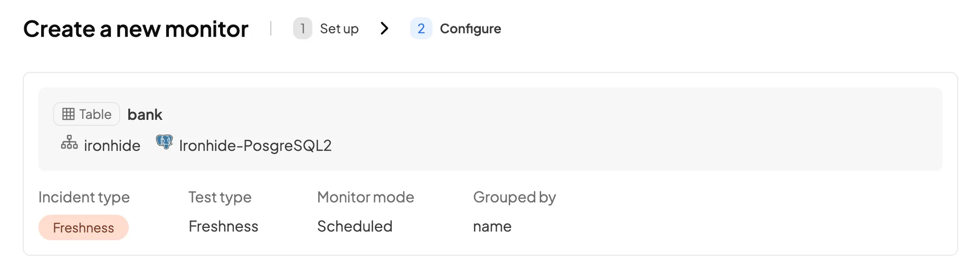Click the schema hierarchy icon

(x=69, y=142)
